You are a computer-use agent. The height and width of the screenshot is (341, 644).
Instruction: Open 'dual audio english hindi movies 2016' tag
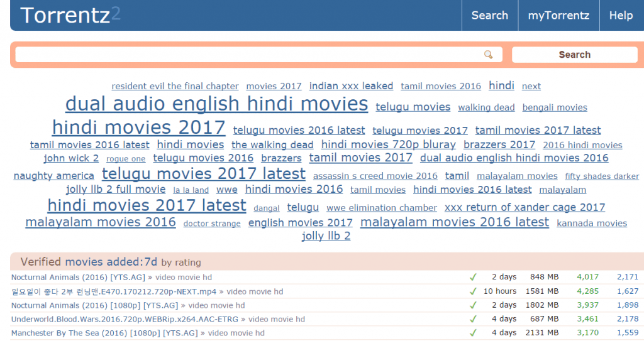514,158
